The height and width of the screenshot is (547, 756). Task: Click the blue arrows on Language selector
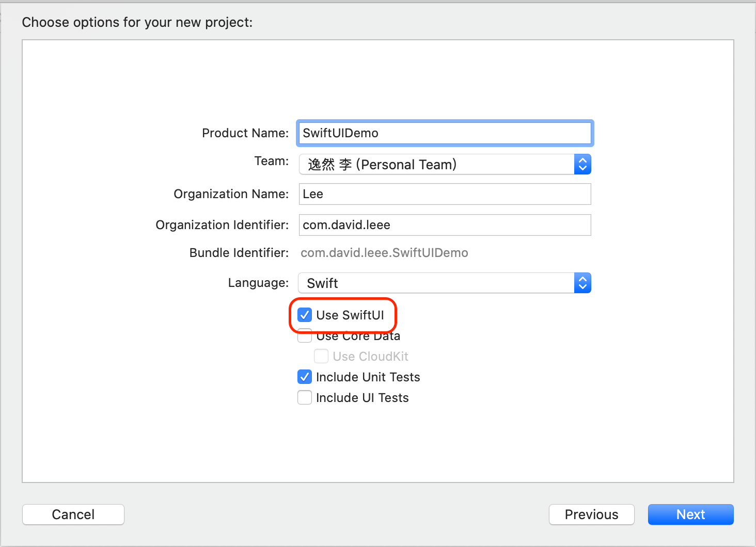coord(582,283)
